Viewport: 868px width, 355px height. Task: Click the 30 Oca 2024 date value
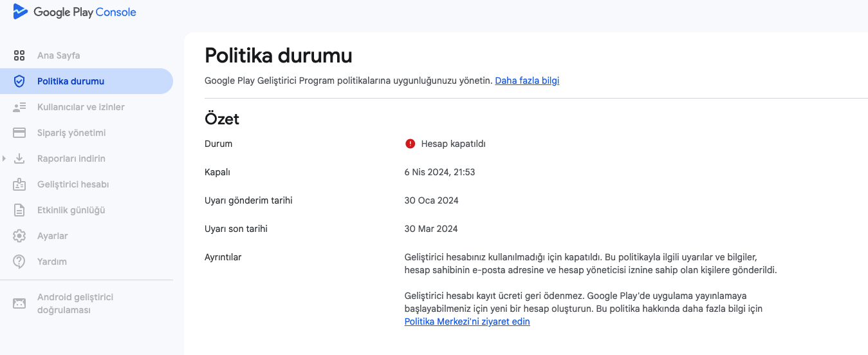[431, 200]
